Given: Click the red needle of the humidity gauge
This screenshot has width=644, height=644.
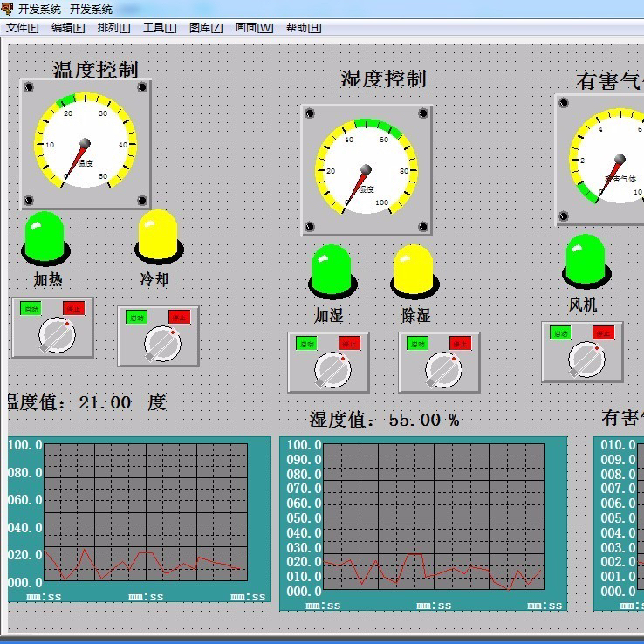Looking at the screenshot, I should coord(355,190).
